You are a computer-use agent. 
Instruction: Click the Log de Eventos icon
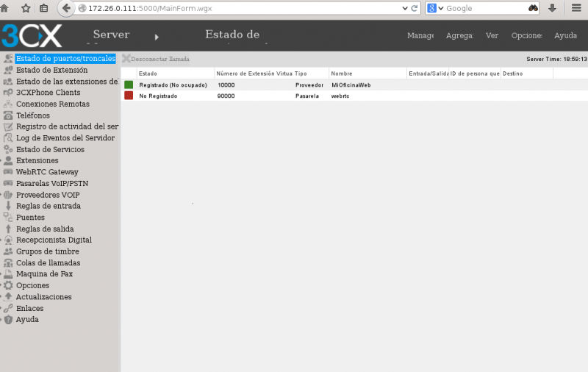(x=8, y=138)
